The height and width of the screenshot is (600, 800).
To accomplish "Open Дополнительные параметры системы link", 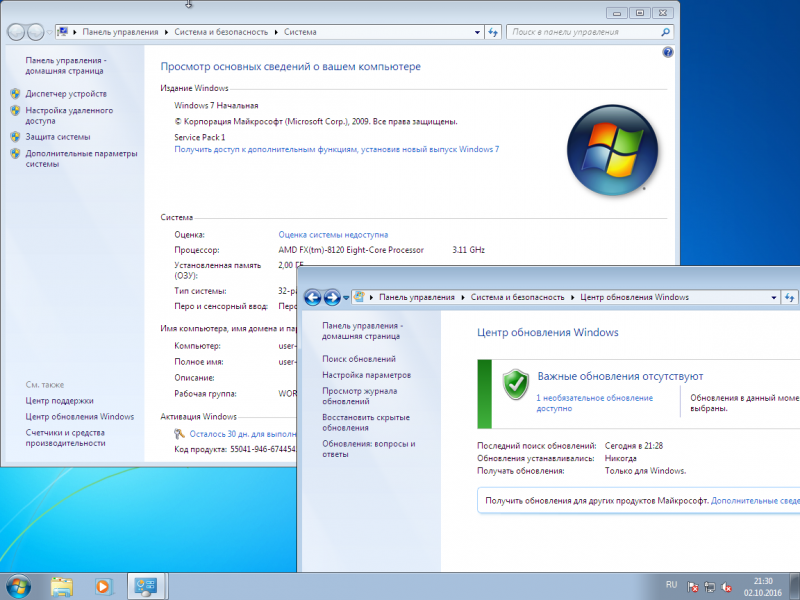I will 82,158.
